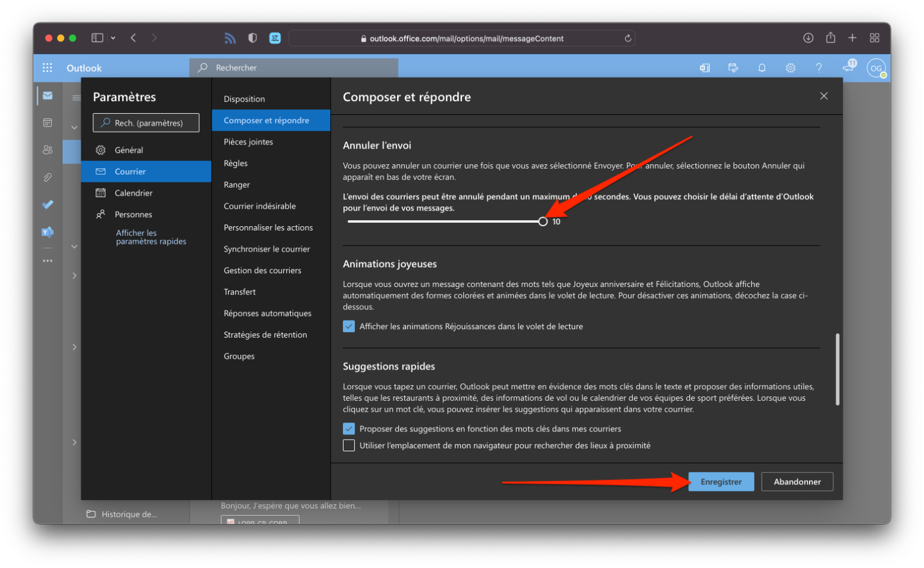Toggle the Safari sidebar icon
Viewport: 924px width, 568px height.
(x=97, y=38)
